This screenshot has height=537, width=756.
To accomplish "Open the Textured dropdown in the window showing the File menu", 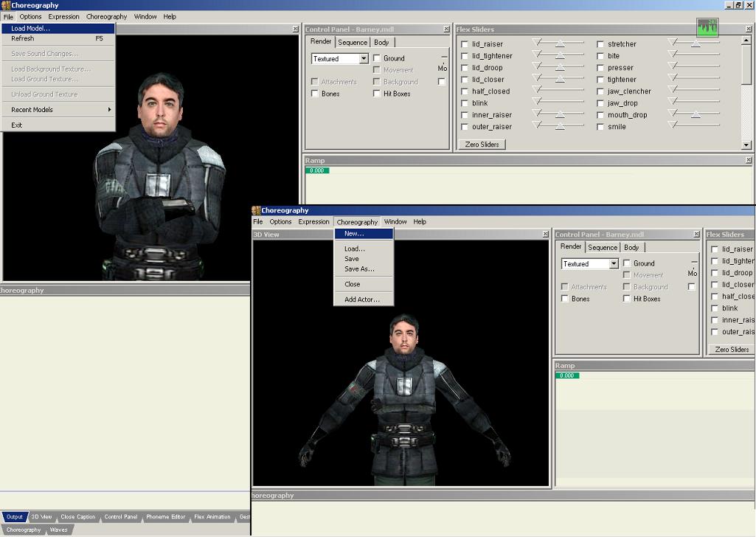I will 364,59.
